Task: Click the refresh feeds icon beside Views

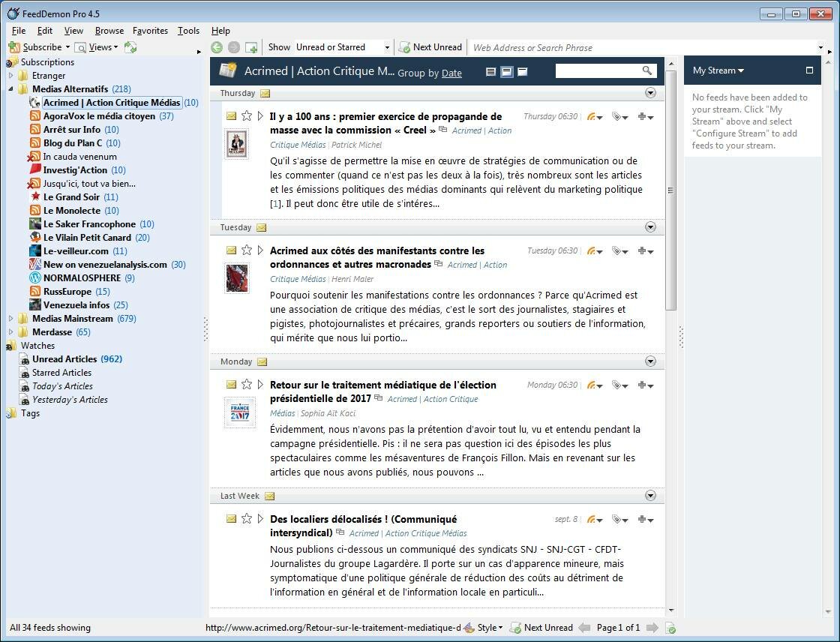Action: [x=130, y=47]
